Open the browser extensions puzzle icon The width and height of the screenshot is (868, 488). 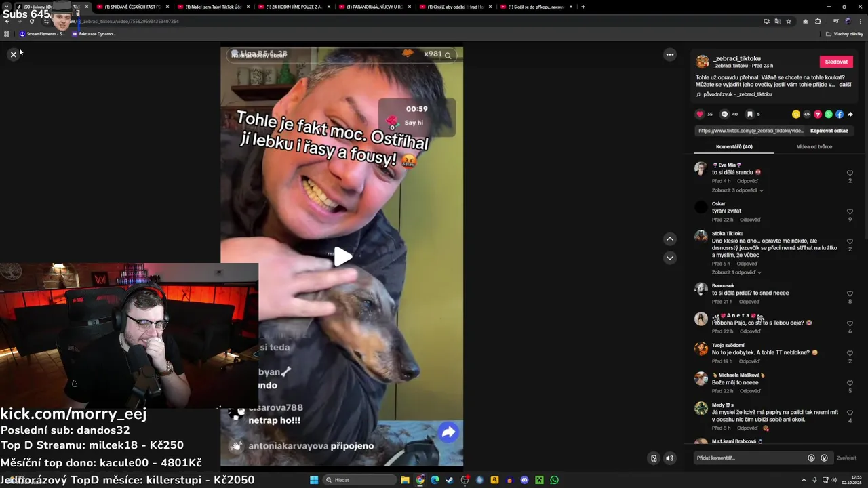tap(818, 21)
